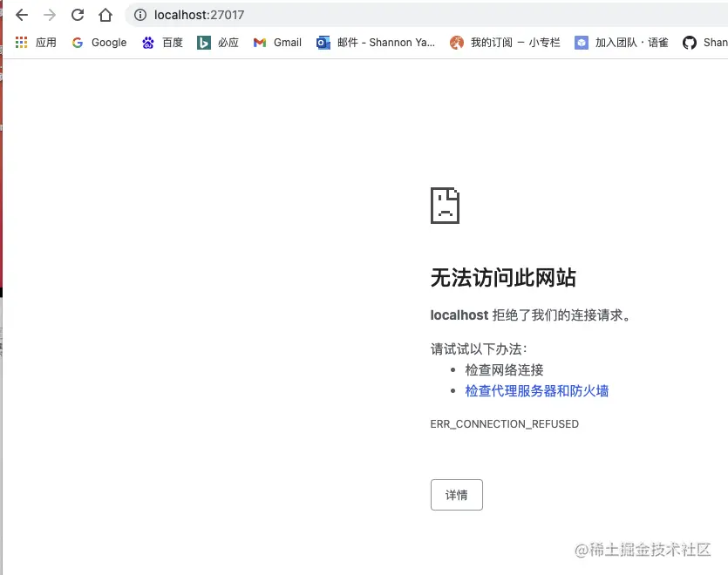Click the back navigation arrow
Viewport: 728px width, 575px height.
[x=22, y=14]
